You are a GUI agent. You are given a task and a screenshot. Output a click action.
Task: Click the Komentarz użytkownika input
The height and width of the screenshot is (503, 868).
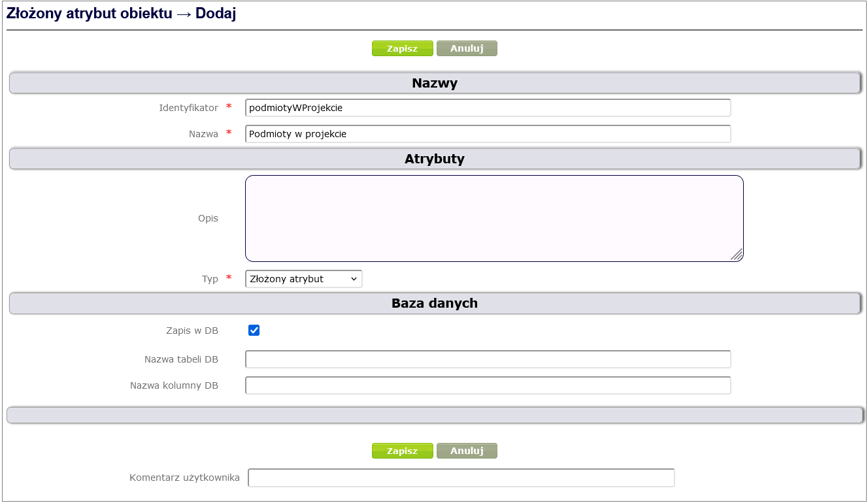pyautogui.click(x=461, y=478)
